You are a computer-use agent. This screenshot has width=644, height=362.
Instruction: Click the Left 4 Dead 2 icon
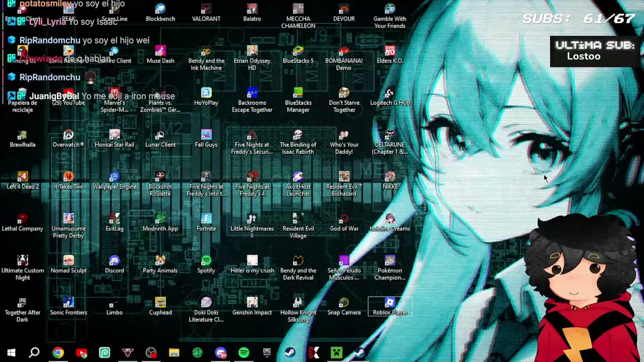tap(23, 181)
